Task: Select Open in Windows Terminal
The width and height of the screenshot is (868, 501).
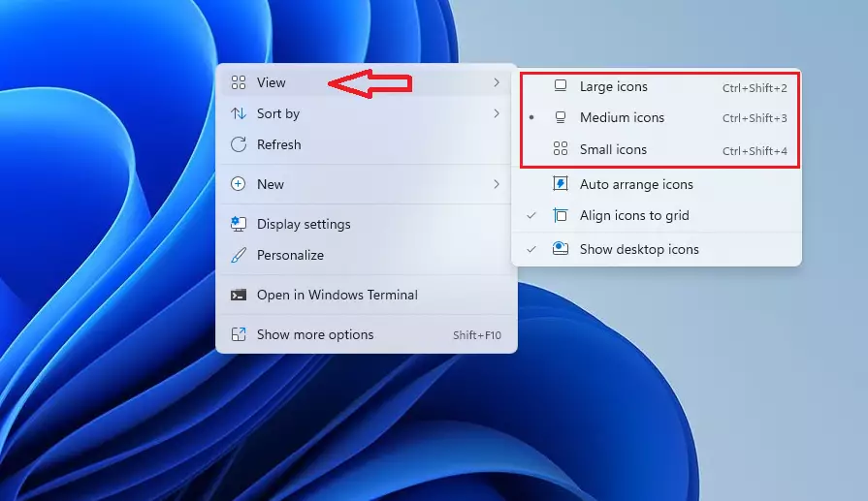Action: (x=367, y=295)
